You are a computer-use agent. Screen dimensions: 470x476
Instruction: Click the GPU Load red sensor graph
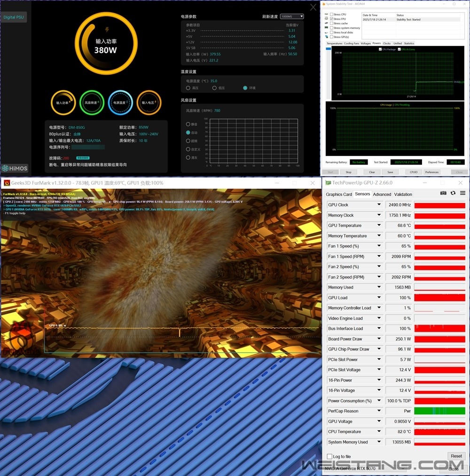[439, 297]
